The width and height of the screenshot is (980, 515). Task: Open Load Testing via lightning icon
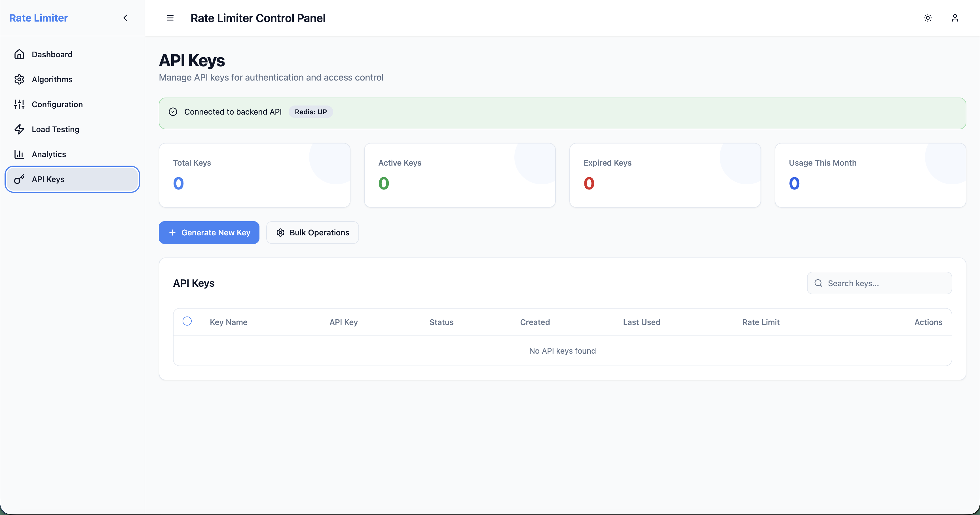point(19,129)
